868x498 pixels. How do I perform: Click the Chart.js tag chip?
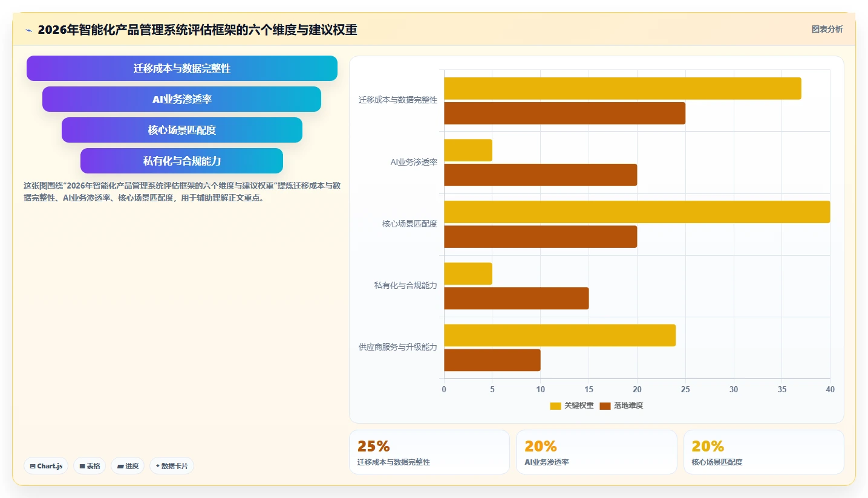[x=46, y=466]
